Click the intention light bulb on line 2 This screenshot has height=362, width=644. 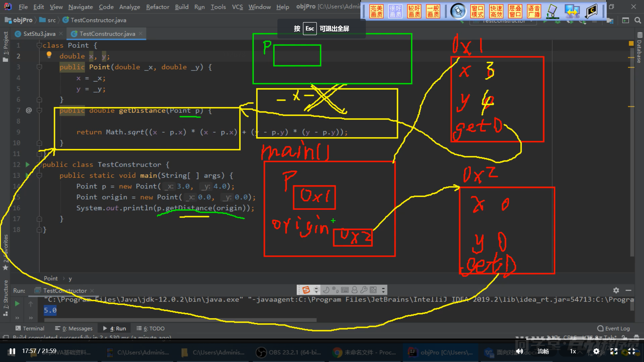click(49, 55)
